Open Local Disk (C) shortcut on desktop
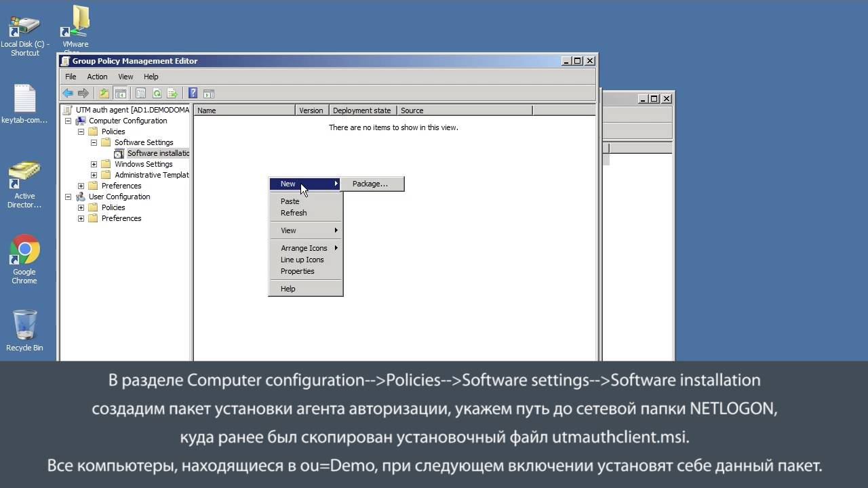The image size is (868, 488). pyautogui.click(x=25, y=37)
